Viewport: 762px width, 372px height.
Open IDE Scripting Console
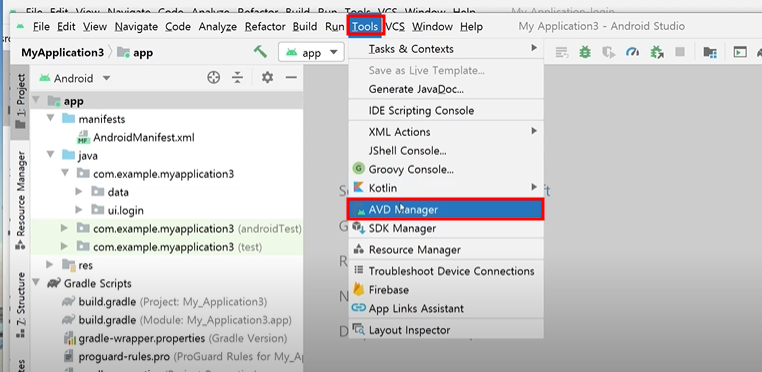pos(446,111)
